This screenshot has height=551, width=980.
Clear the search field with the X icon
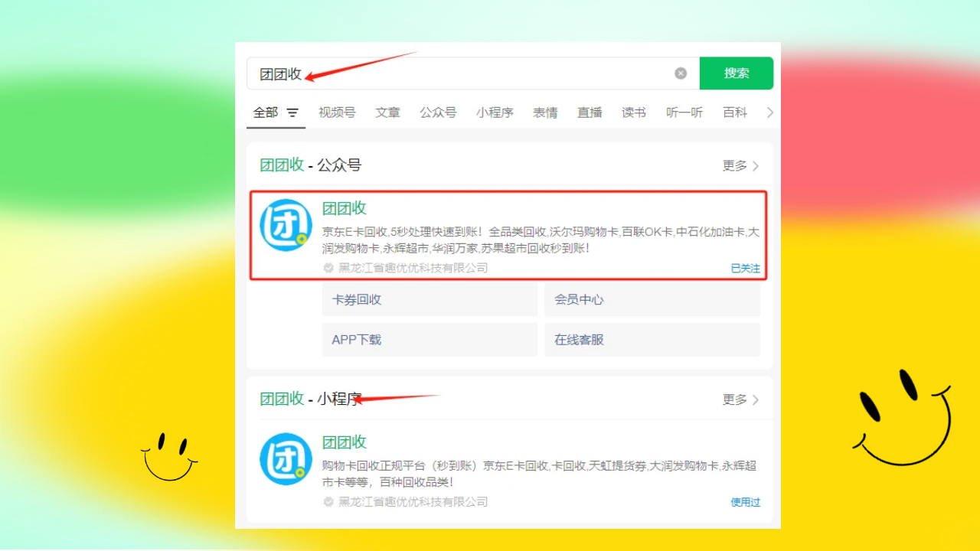pos(681,73)
